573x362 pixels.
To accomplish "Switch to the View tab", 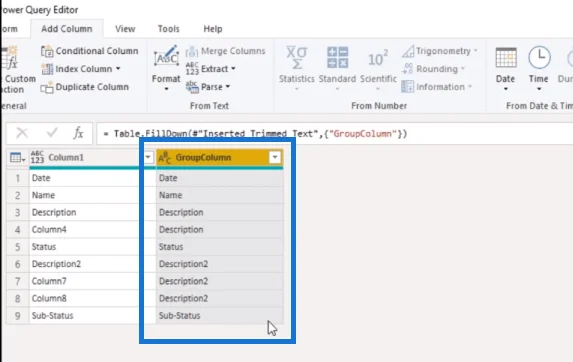I will point(125,29).
